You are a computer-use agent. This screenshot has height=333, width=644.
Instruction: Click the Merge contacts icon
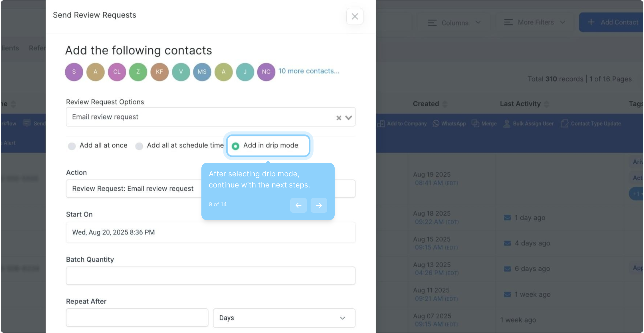475,124
